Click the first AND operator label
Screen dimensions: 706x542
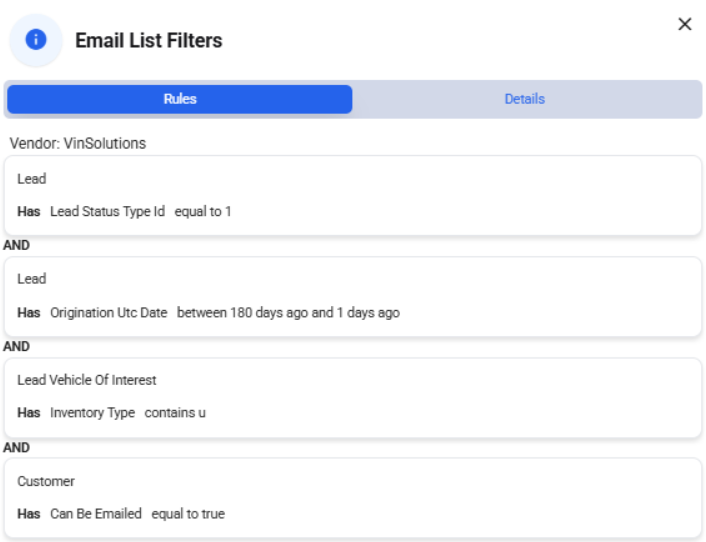pyautogui.click(x=17, y=245)
